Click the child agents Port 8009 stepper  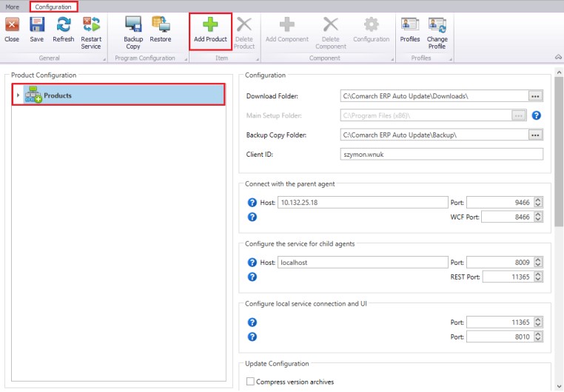[538, 263]
